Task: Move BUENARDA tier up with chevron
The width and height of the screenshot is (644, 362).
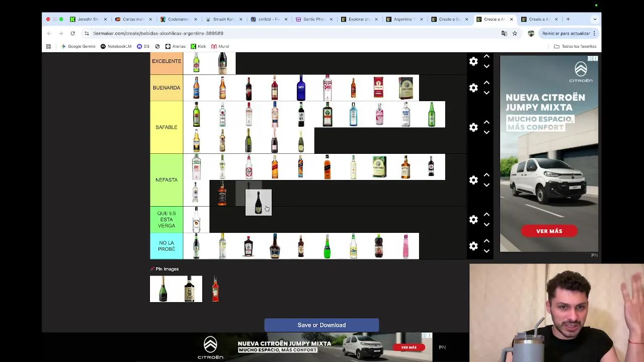Action: pos(487,82)
